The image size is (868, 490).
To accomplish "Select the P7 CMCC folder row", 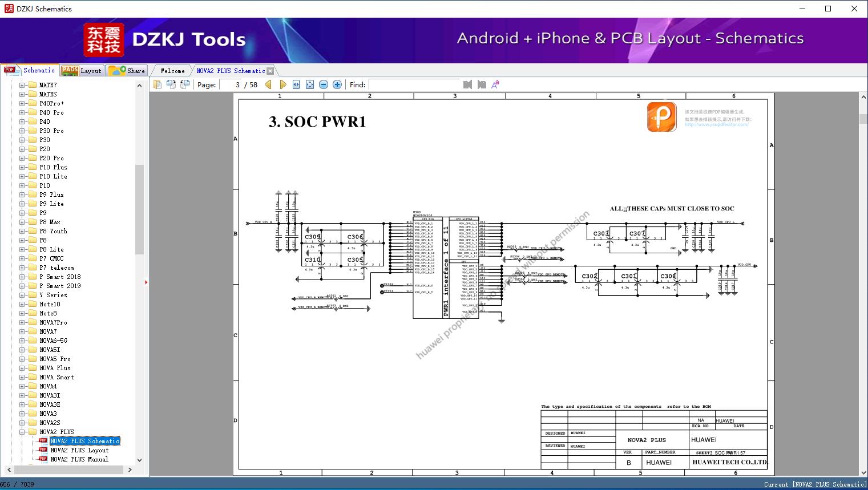I will coord(51,258).
